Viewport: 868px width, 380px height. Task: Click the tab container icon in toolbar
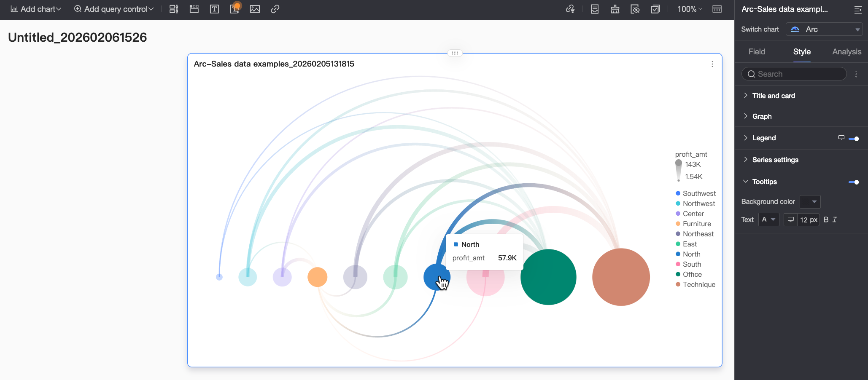pyautogui.click(x=194, y=9)
